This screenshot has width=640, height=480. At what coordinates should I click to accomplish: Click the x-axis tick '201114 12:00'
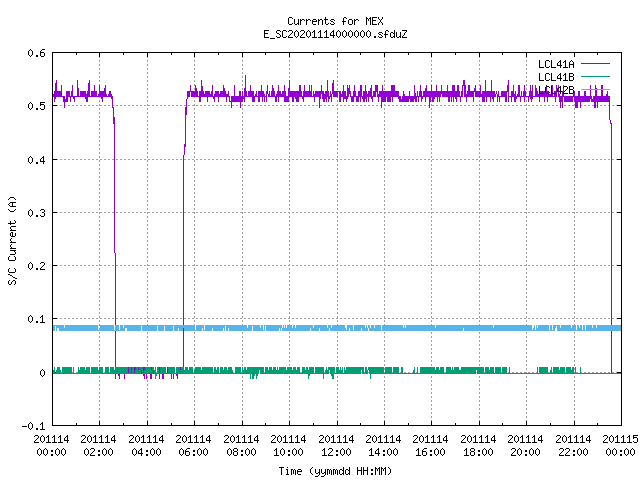coord(336,446)
